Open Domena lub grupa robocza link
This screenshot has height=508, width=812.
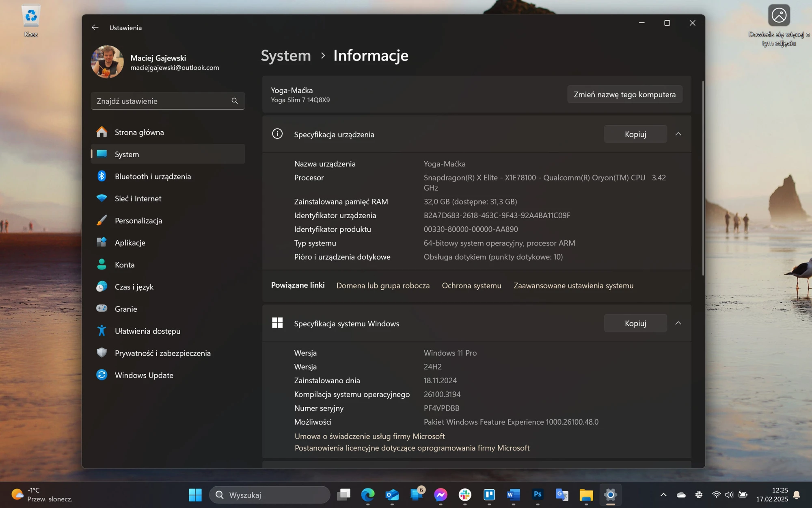383,286
